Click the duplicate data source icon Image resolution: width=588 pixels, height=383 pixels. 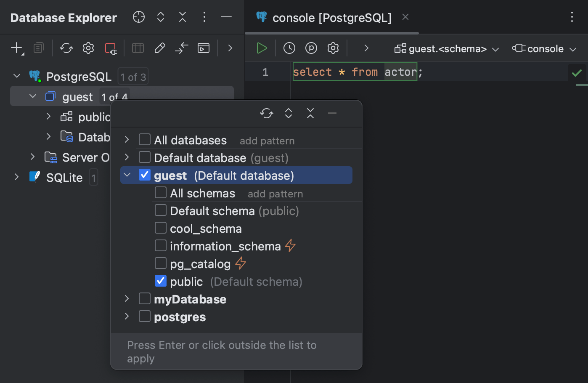38,48
